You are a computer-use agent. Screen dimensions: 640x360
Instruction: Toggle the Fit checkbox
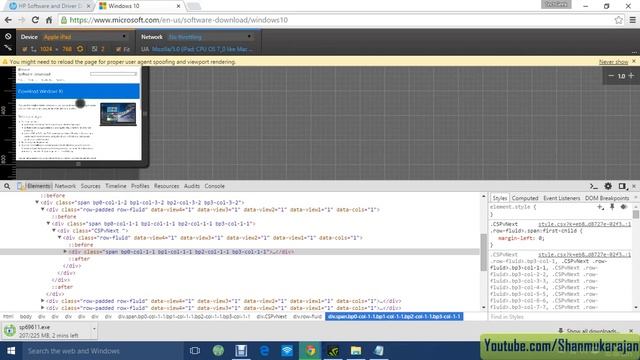pos(118,49)
